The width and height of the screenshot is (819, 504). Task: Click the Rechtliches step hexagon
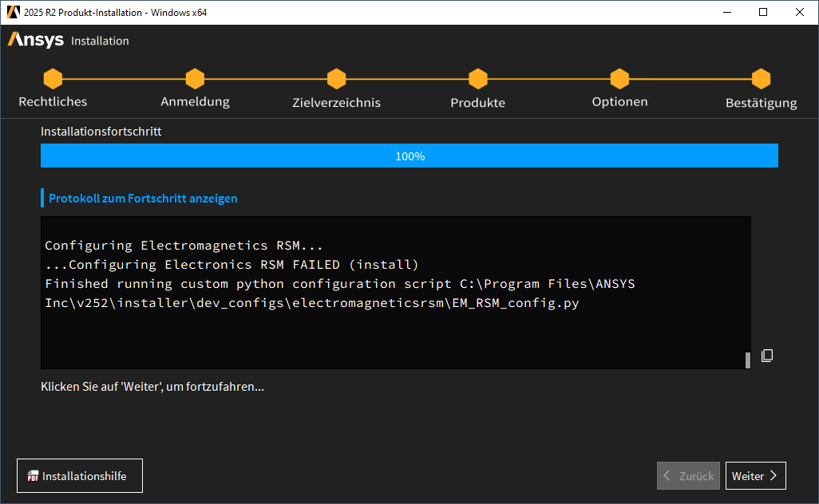click(53, 79)
